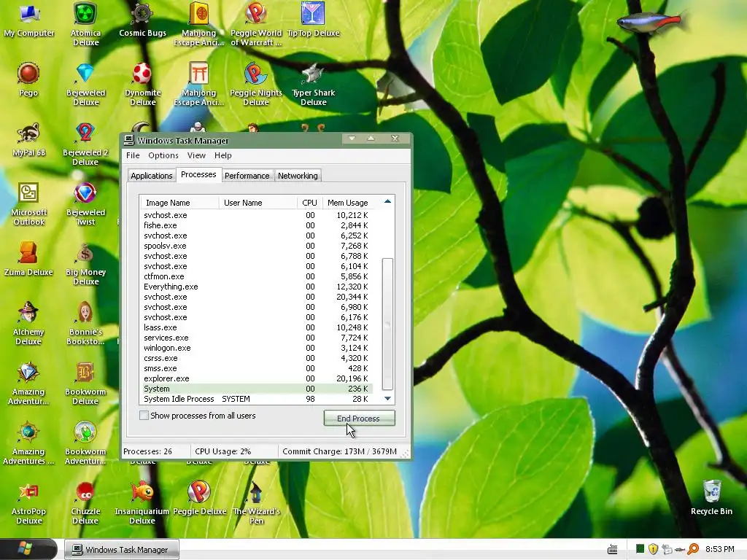The image size is (747, 560).
Task: Select the lsass.exe process row
Action: (258, 327)
